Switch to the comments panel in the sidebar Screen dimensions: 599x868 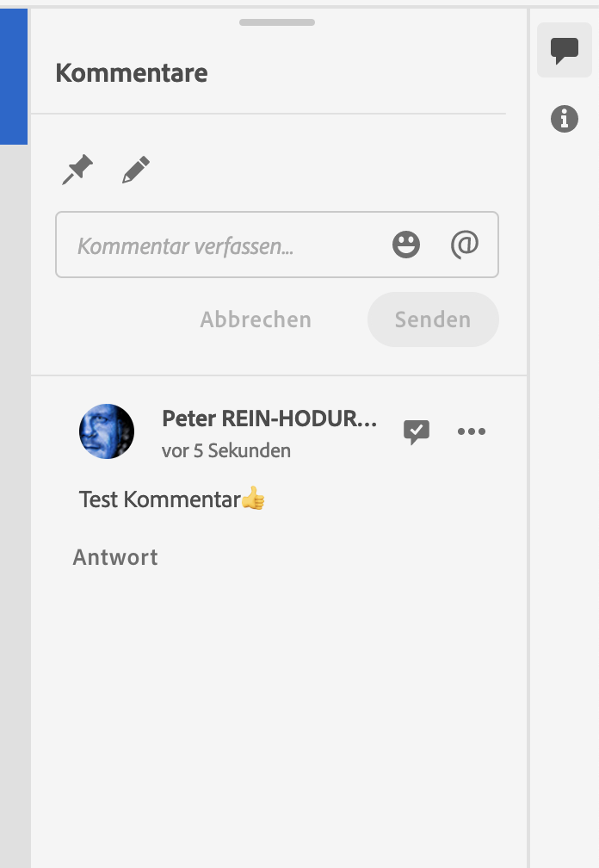pos(565,50)
